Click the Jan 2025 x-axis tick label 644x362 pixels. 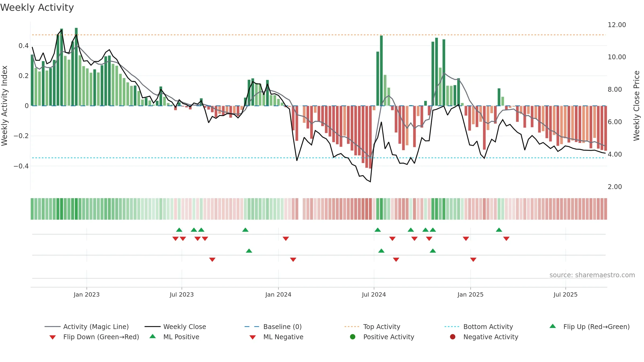point(470,294)
